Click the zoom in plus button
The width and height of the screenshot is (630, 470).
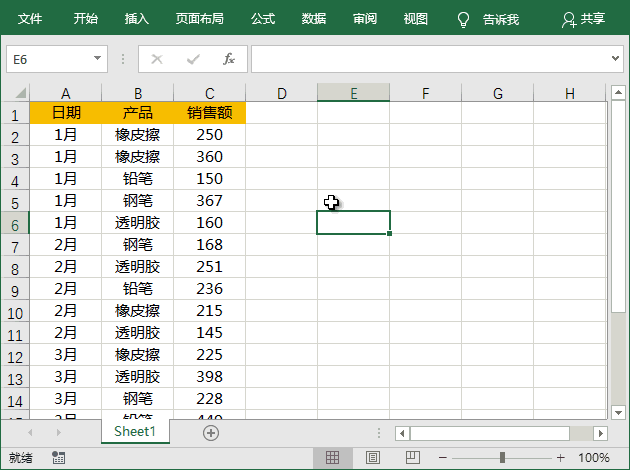tap(560, 458)
